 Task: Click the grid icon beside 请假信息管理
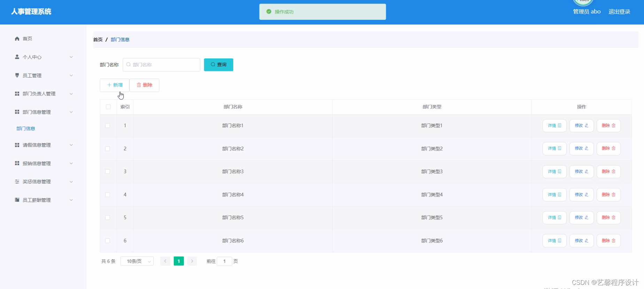pyautogui.click(x=17, y=145)
